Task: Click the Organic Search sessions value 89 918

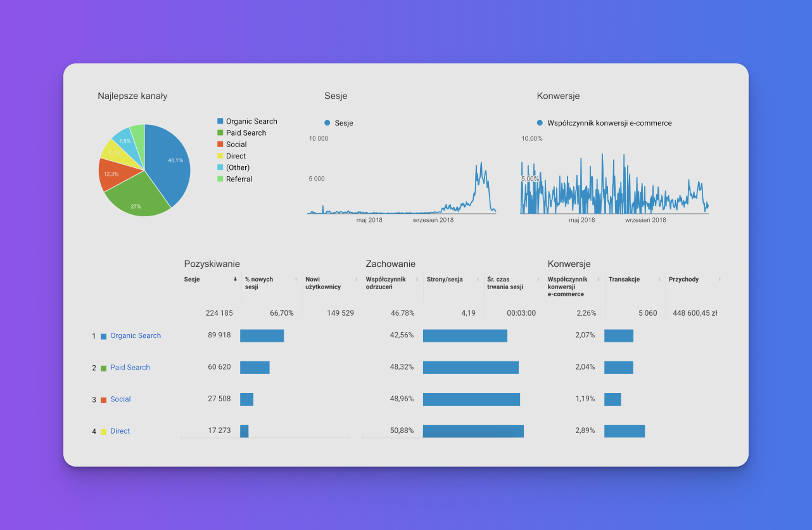Action: coord(219,336)
